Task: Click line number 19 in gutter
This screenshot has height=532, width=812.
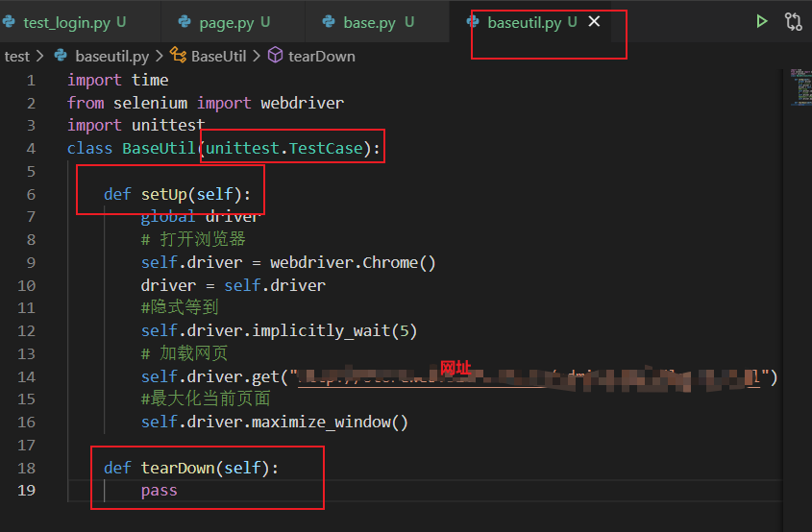Action: (x=26, y=490)
